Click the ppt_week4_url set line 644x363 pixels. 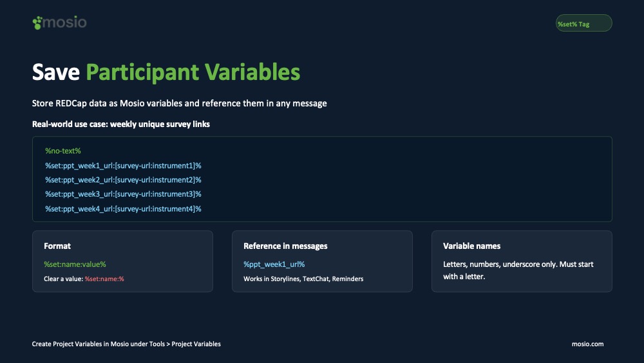[x=123, y=209]
